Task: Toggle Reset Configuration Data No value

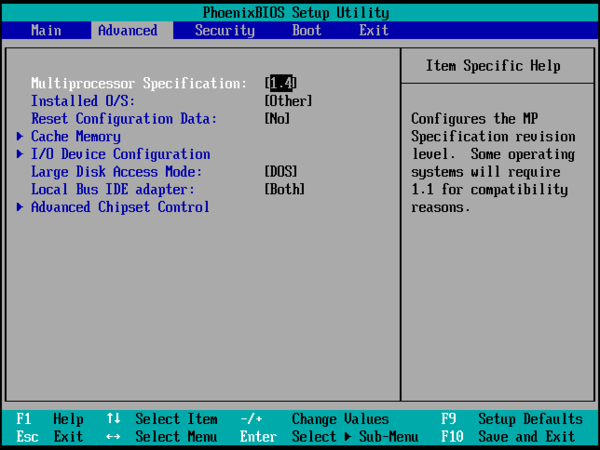Action: pyautogui.click(x=277, y=118)
